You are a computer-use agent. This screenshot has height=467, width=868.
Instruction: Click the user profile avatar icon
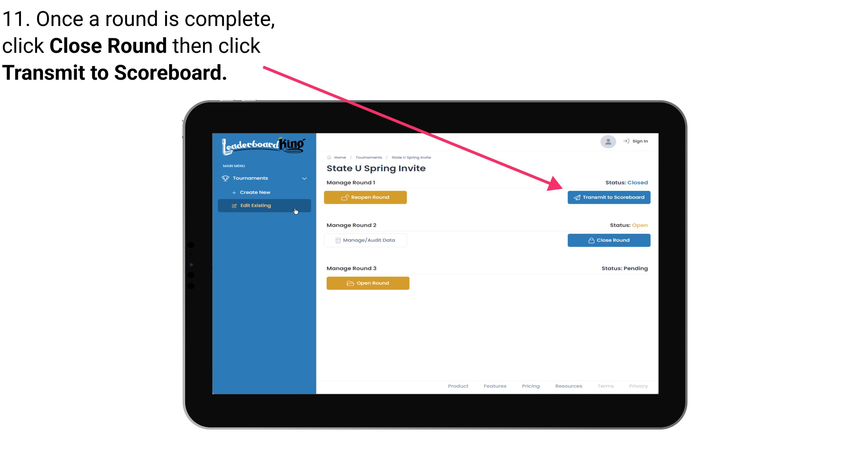(607, 142)
